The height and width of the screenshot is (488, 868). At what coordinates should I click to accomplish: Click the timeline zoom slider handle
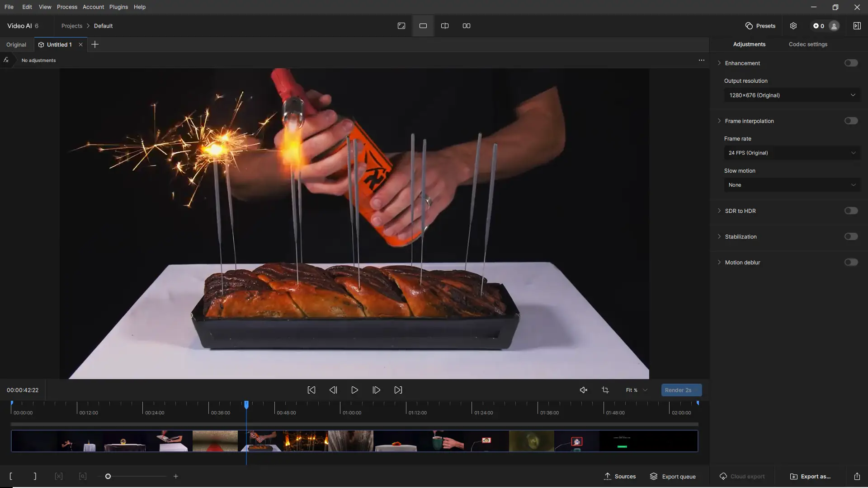pyautogui.click(x=108, y=476)
